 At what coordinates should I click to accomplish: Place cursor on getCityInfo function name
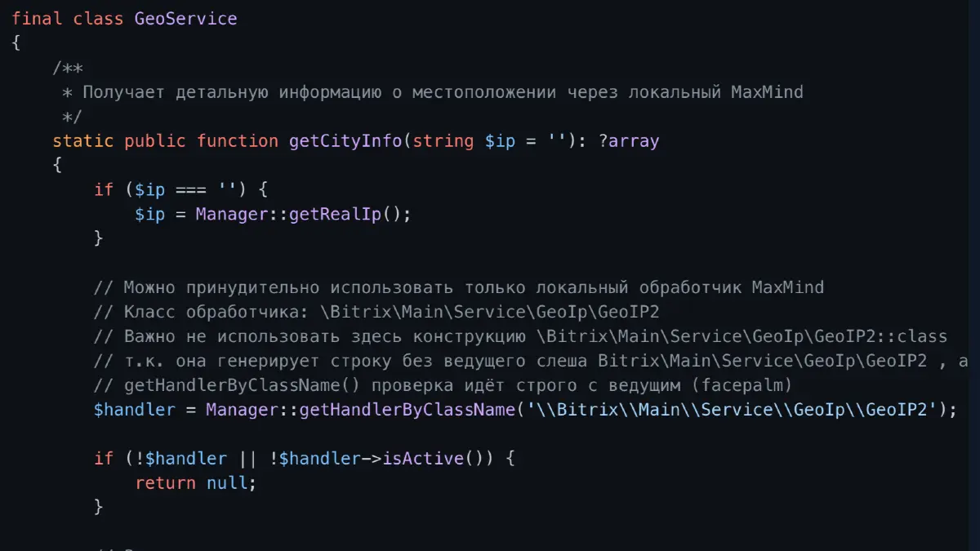(345, 141)
